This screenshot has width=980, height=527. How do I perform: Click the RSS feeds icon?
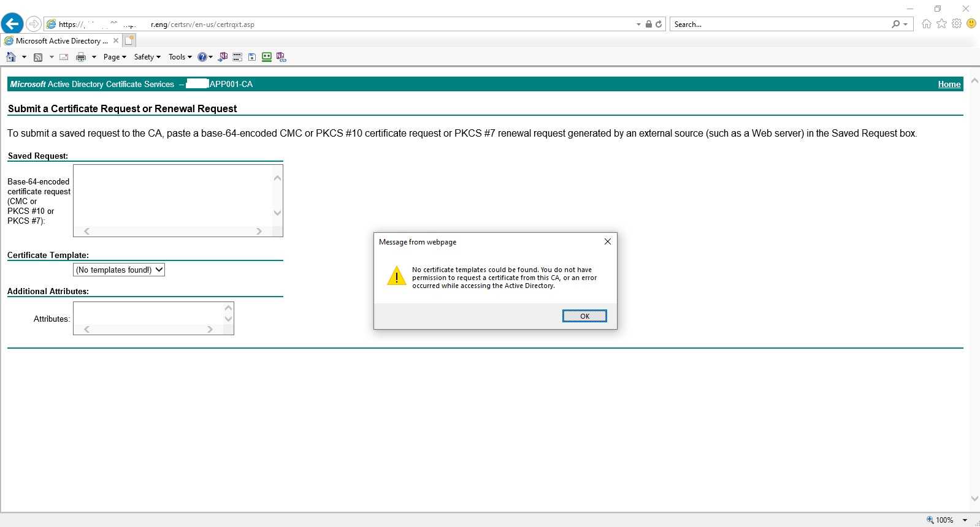[x=38, y=57]
